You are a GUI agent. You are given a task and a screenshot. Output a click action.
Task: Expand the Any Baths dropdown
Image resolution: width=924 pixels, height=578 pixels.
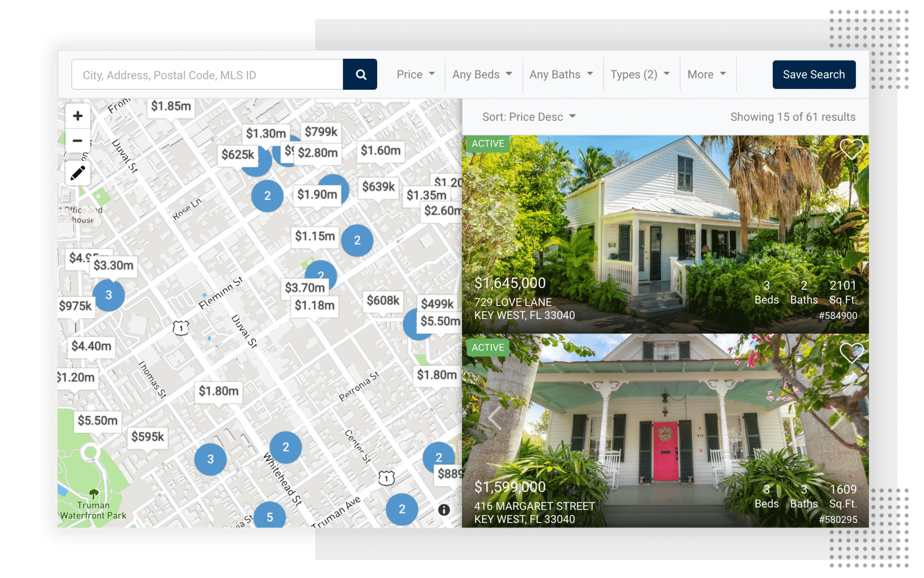(x=561, y=73)
